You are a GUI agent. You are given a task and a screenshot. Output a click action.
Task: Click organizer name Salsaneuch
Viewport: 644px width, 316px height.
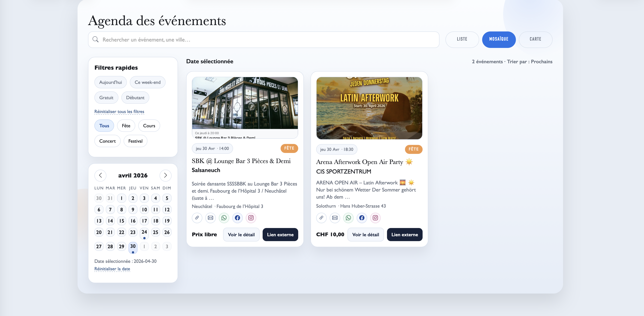pyautogui.click(x=206, y=170)
